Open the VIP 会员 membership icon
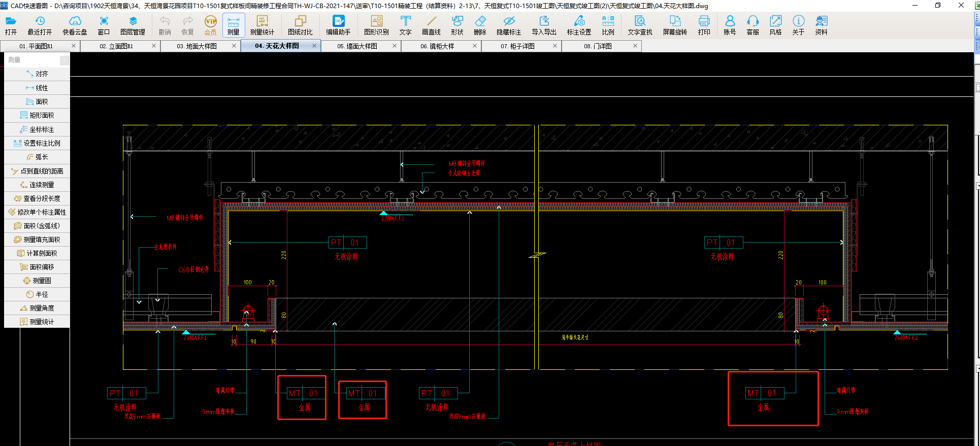980x446 pixels. tap(210, 25)
